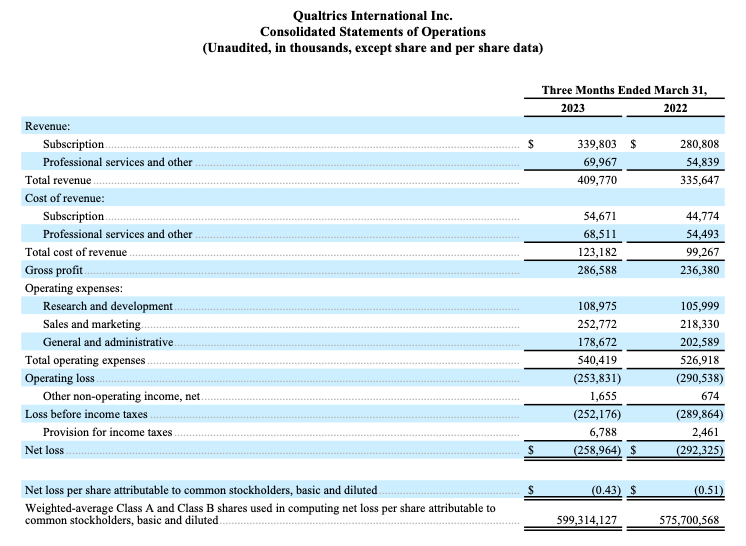Click the 2022 column header
Image resolution: width=746 pixels, height=546 pixels.
[676, 108]
